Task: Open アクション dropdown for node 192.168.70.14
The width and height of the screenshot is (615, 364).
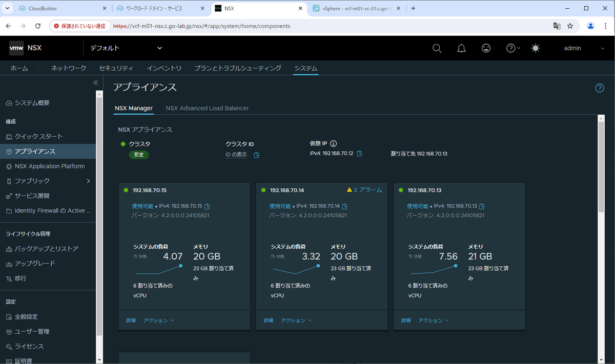Action: 296,320
